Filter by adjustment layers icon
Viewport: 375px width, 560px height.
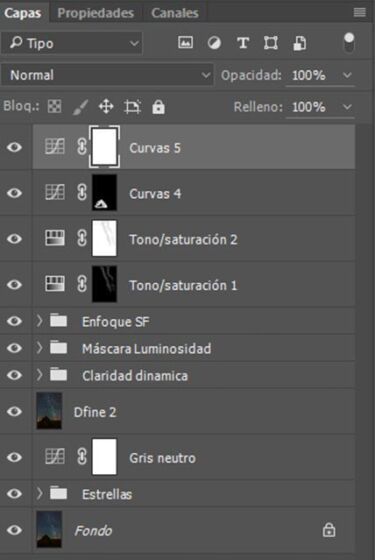tap(214, 43)
